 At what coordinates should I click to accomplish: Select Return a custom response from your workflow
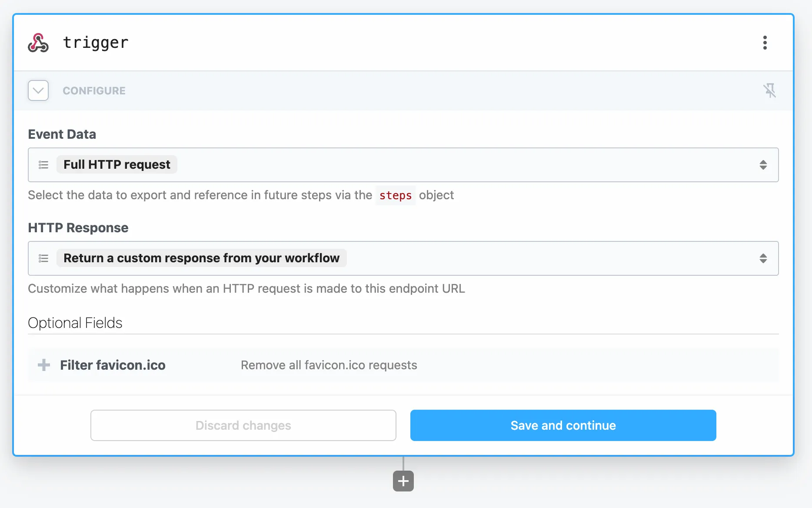[x=201, y=258]
